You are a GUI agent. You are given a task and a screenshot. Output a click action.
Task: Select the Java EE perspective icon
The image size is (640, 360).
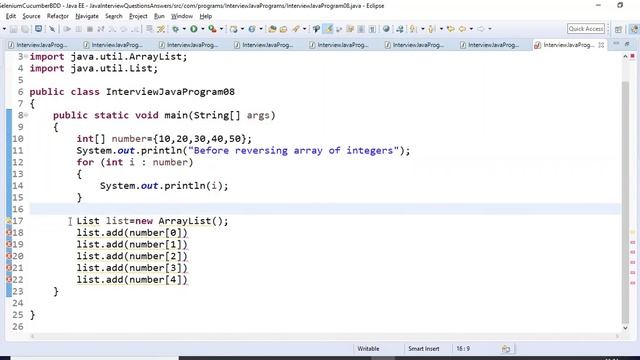click(634, 29)
